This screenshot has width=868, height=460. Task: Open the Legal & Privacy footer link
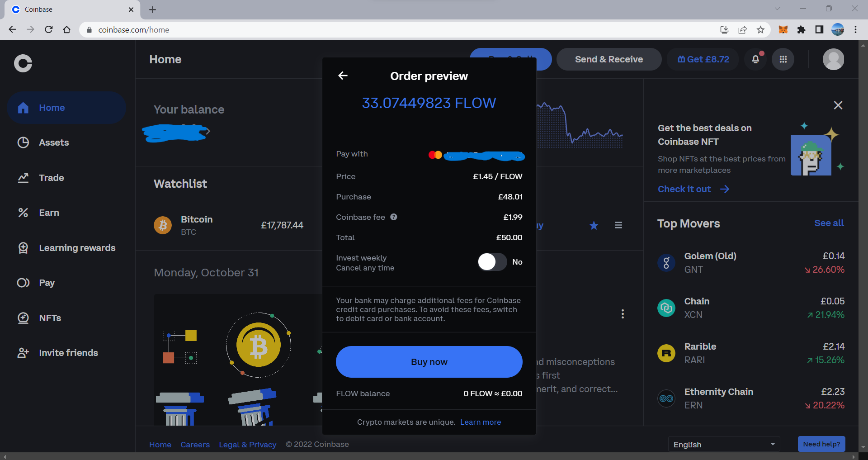pos(248,445)
